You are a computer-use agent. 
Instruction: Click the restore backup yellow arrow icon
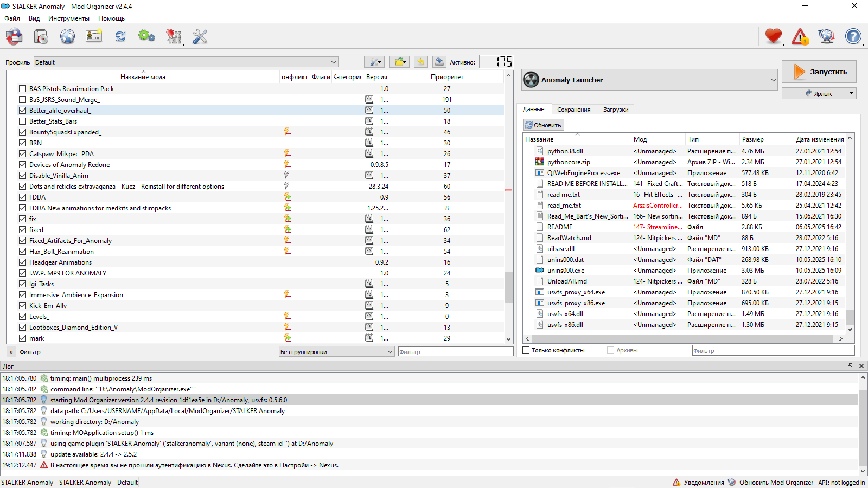click(421, 62)
